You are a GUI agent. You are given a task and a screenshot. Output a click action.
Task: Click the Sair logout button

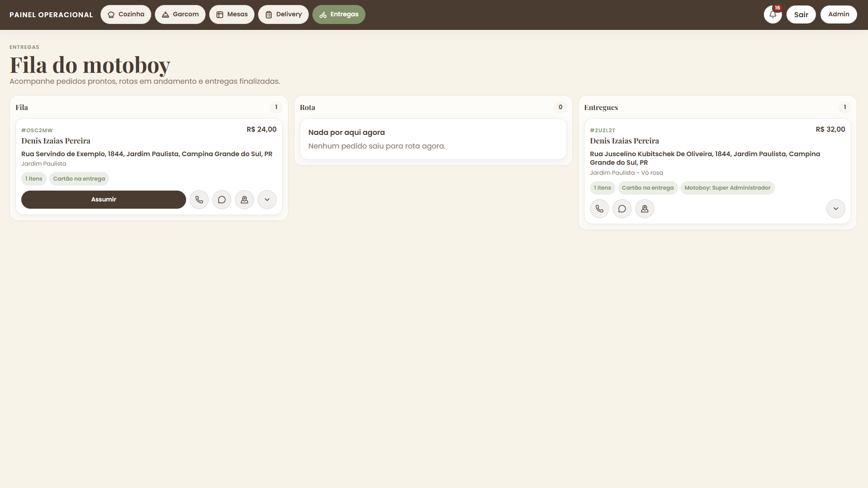801,14
